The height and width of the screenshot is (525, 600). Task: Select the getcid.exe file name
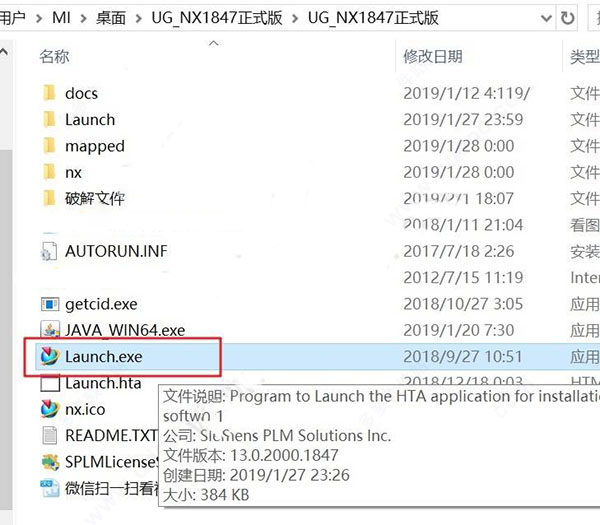tap(101, 305)
